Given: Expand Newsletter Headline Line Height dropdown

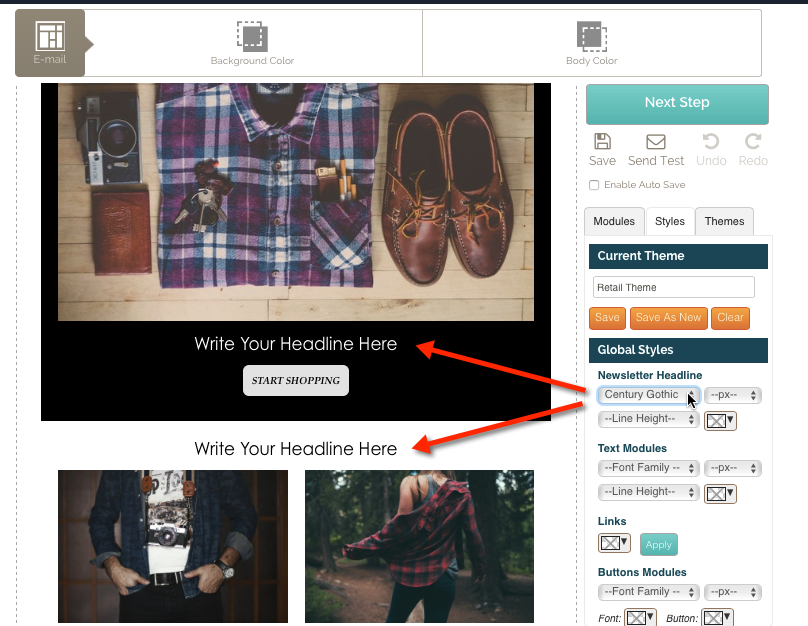Looking at the screenshot, I should point(648,419).
